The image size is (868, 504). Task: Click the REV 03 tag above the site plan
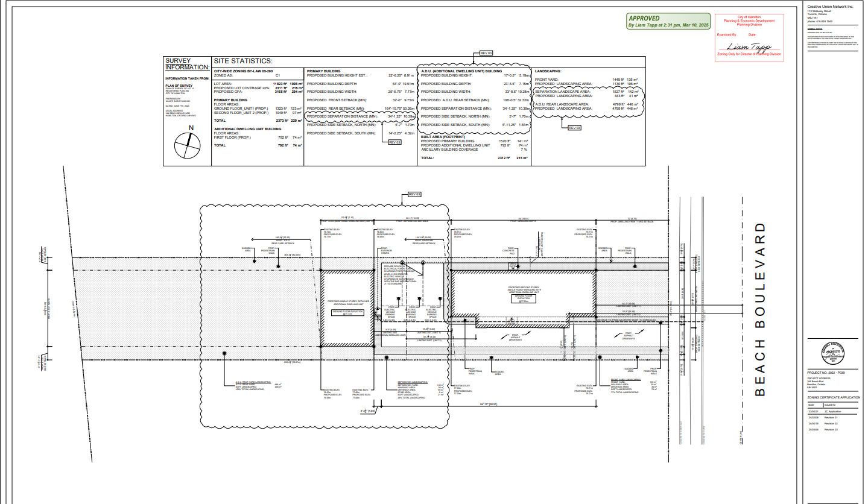(414, 194)
